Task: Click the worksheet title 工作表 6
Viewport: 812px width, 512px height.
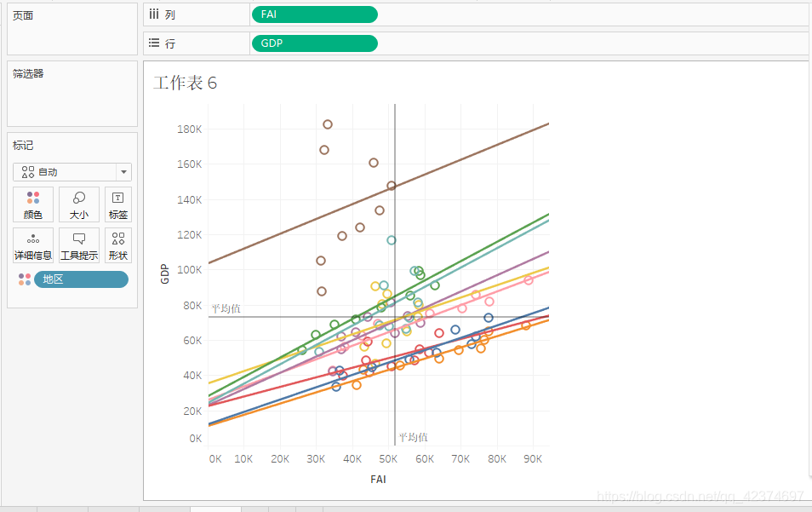Action: 185,83
